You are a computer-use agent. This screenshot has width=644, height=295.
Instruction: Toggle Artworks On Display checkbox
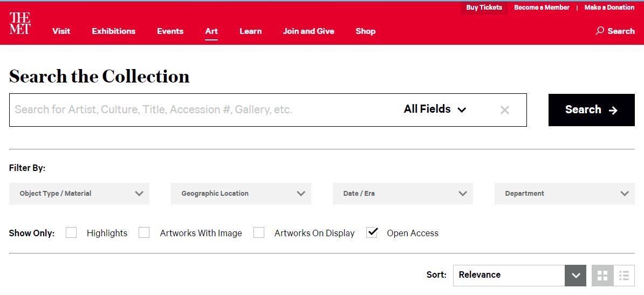coord(259,233)
